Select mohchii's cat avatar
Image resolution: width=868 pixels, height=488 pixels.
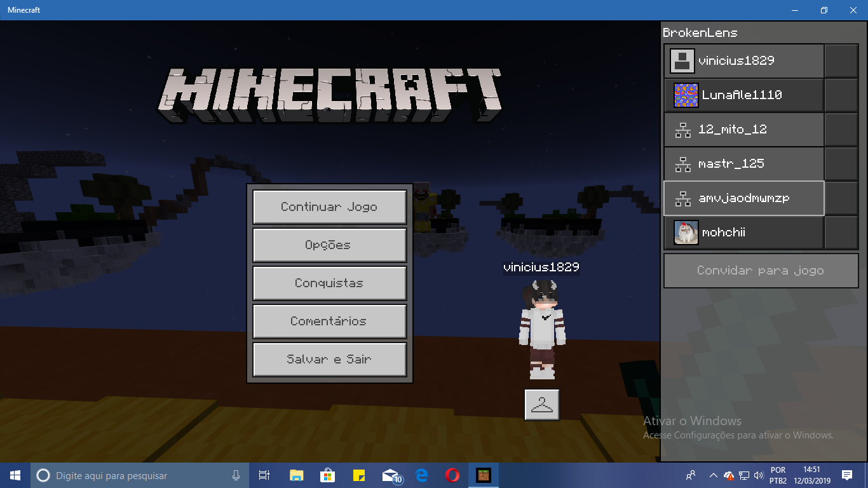tap(686, 233)
